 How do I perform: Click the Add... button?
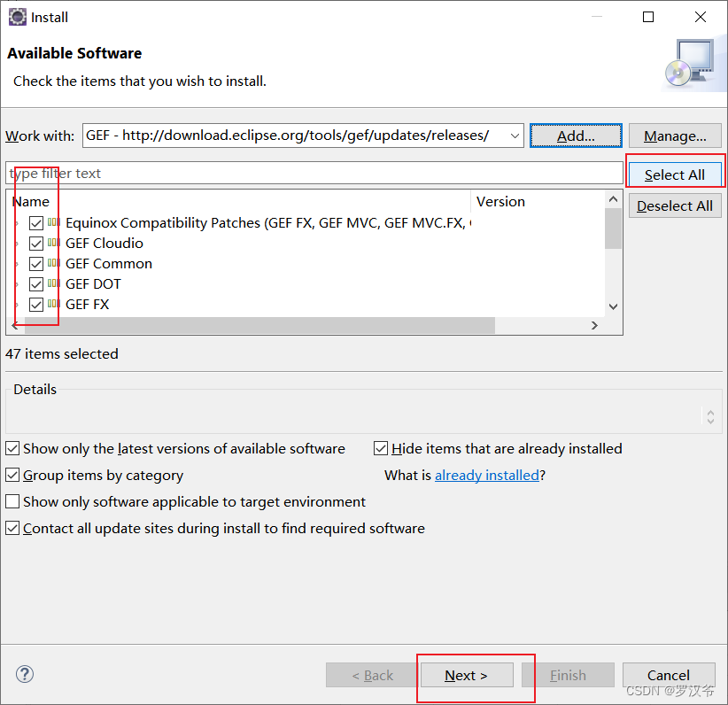(x=576, y=136)
